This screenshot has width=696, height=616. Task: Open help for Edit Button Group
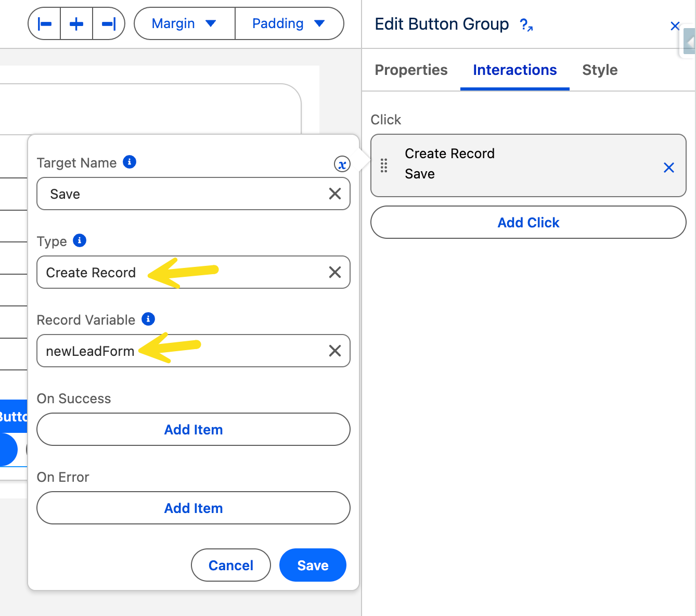[526, 24]
